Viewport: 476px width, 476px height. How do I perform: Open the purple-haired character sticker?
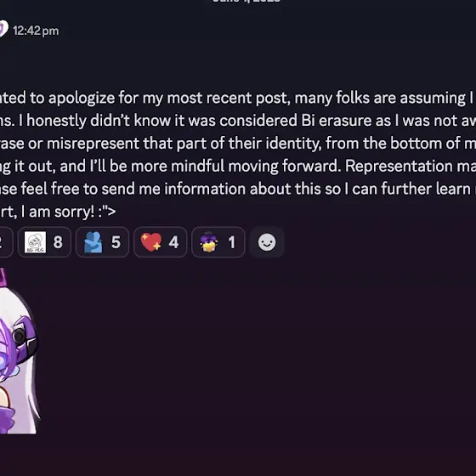[x=19, y=350]
